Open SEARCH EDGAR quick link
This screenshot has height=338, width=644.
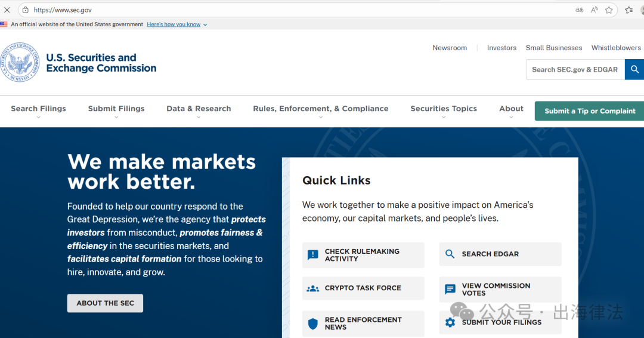(x=500, y=254)
